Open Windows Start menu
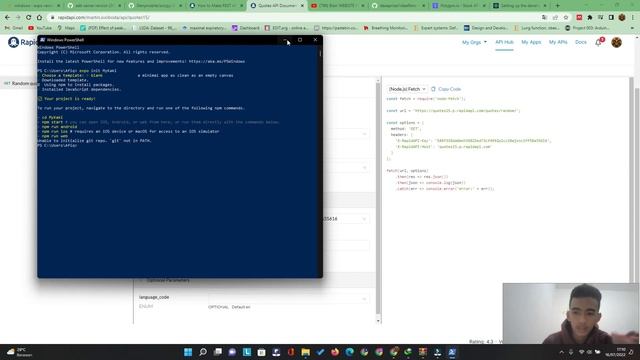Image resolution: width=640 pixels, height=360 pixels. pos(188,352)
